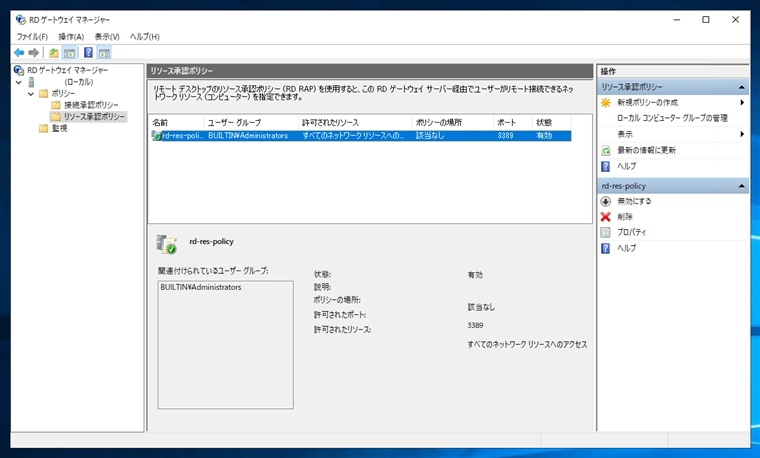The image size is (760, 458).
Task: Collapse the rd-res-policy actions section
Action: [x=742, y=186]
